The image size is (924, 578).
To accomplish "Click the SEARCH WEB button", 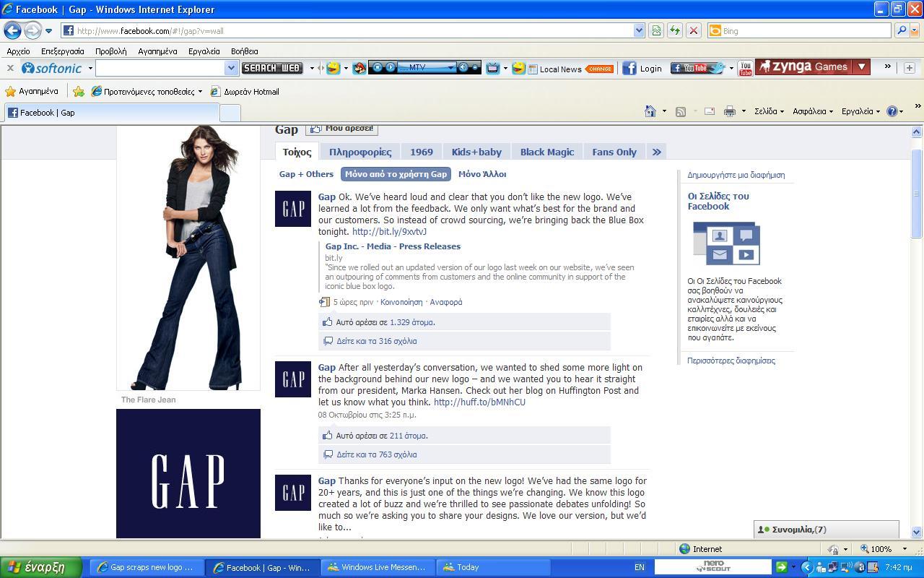I will click(x=271, y=68).
